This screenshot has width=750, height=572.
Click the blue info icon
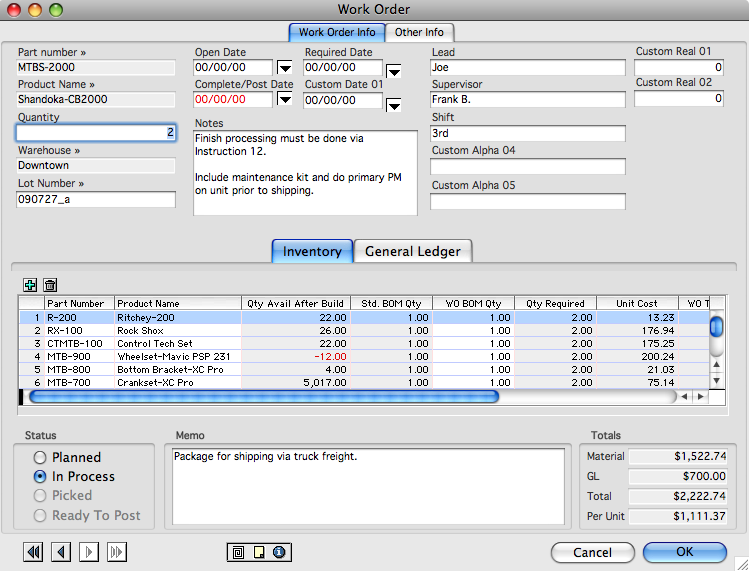click(x=279, y=552)
